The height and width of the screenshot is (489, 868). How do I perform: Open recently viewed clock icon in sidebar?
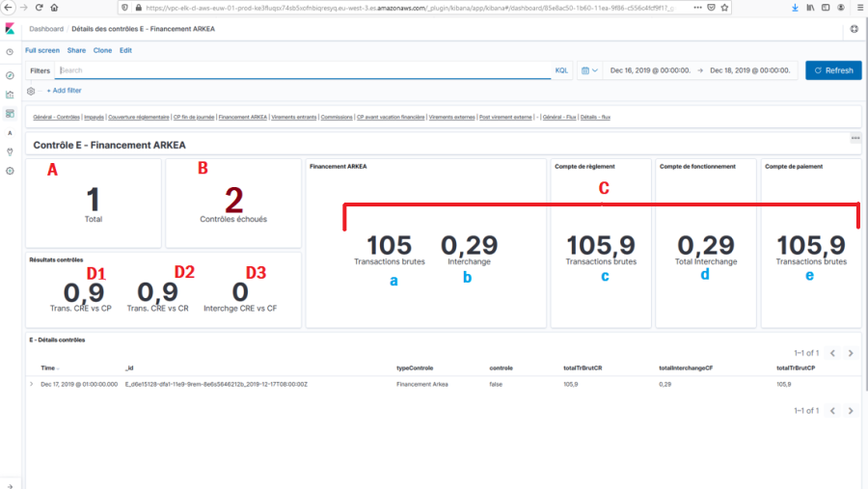[x=10, y=52]
